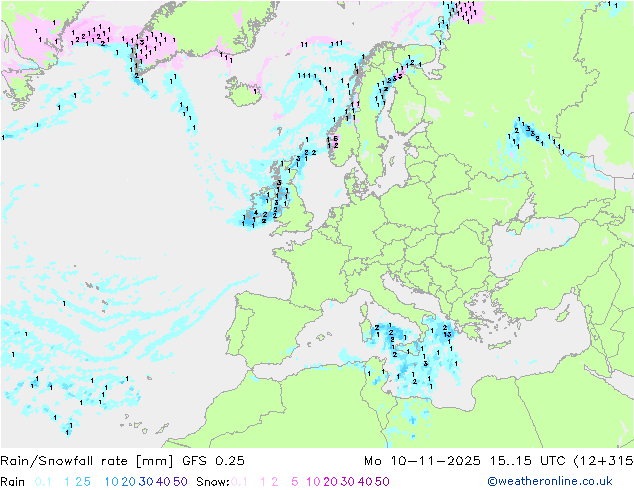
Task: Pick the Rain legend value 20
Action: 128,482
